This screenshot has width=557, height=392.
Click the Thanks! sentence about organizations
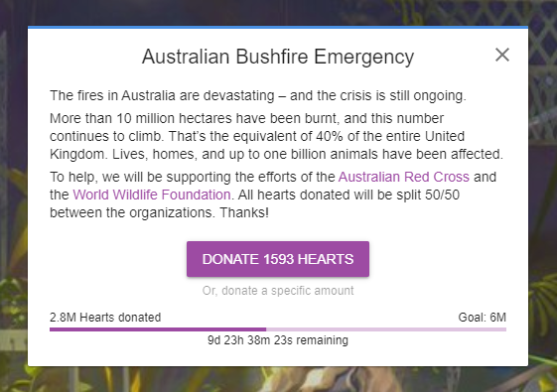(x=159, y=212)
